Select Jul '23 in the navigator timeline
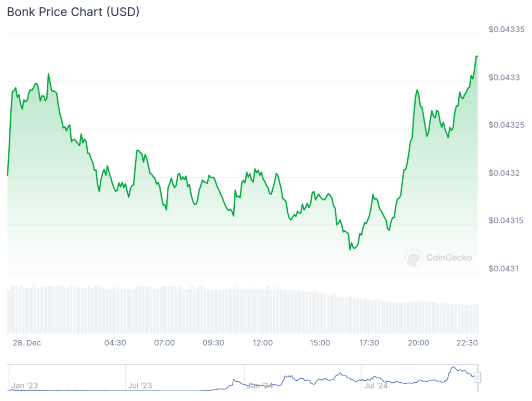Viewport: 532px width, 401px height. (x=140, y=386)
